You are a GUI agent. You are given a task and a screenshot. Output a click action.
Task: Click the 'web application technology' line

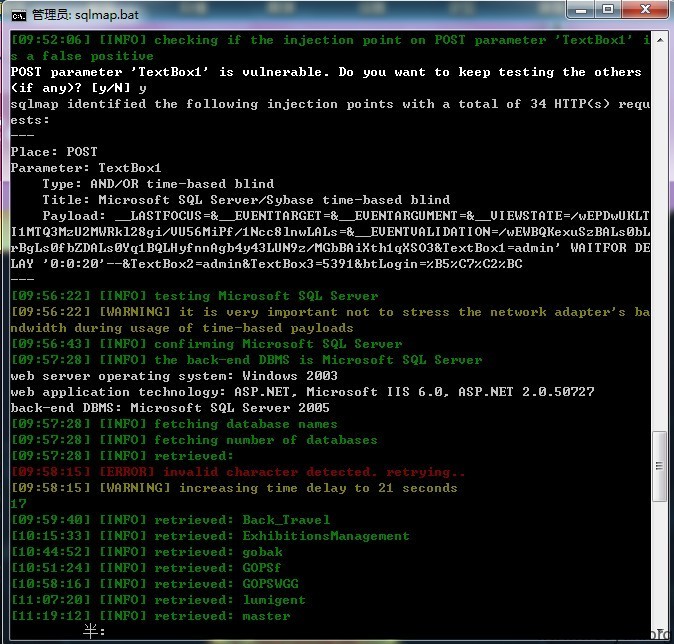303,392
